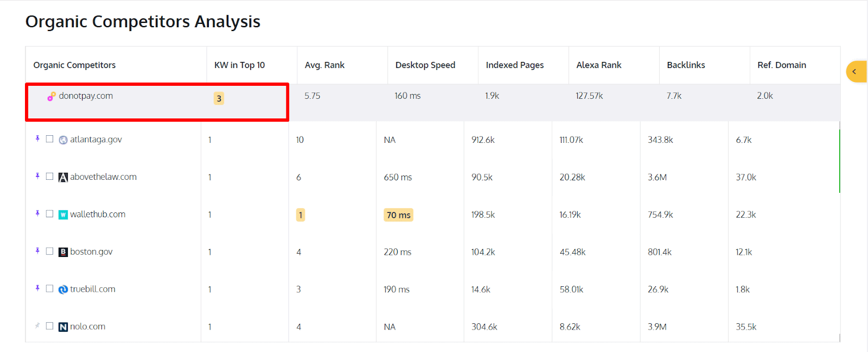868x352 pixels.
Task: Sort by Organic Competitors column header
Action: (x=74, y=65)
